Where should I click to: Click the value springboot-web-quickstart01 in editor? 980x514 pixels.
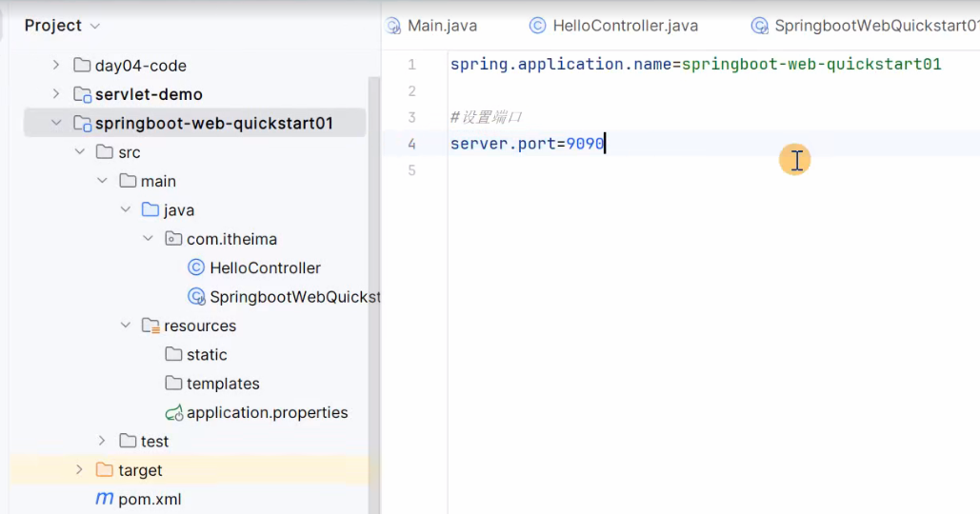(x=811, y=65)
